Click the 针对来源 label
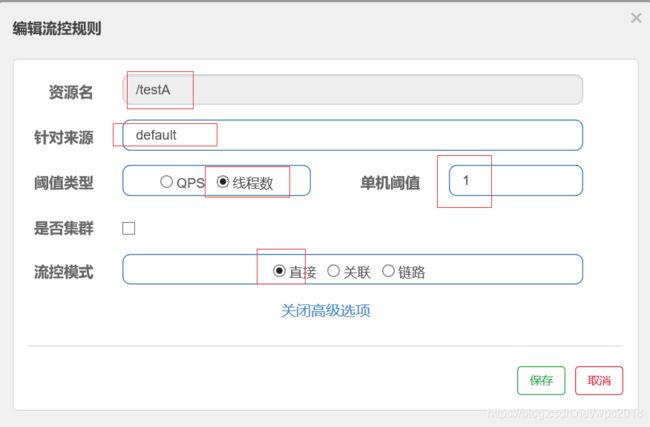 63,137
